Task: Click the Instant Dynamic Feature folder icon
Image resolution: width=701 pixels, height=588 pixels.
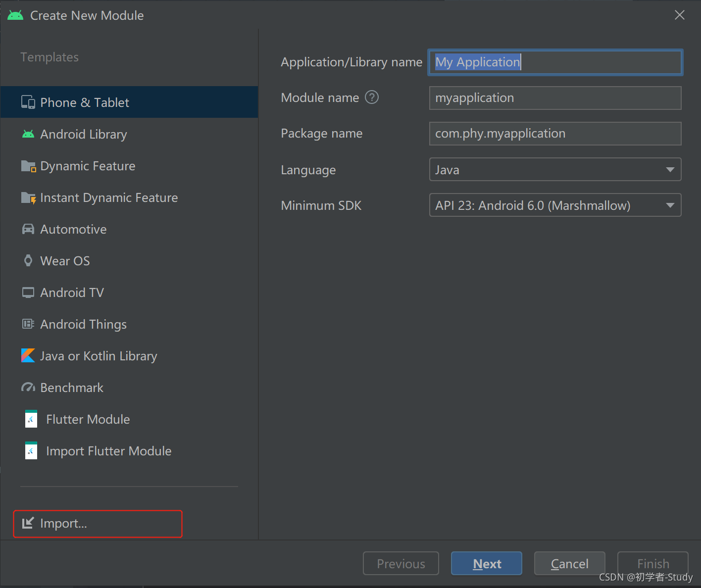Action: pyautogui.click(x=29, y=198)
